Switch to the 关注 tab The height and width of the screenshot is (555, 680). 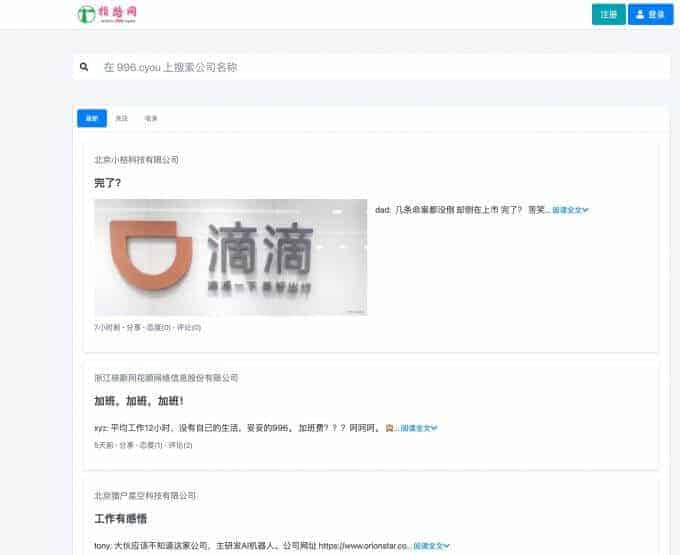122,118
